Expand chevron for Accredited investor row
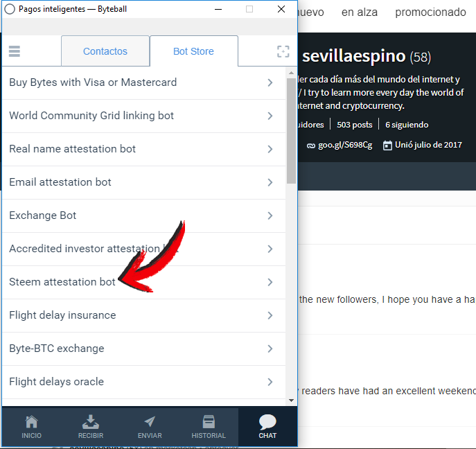The image size is (476, 449). [x=270, y=249]
